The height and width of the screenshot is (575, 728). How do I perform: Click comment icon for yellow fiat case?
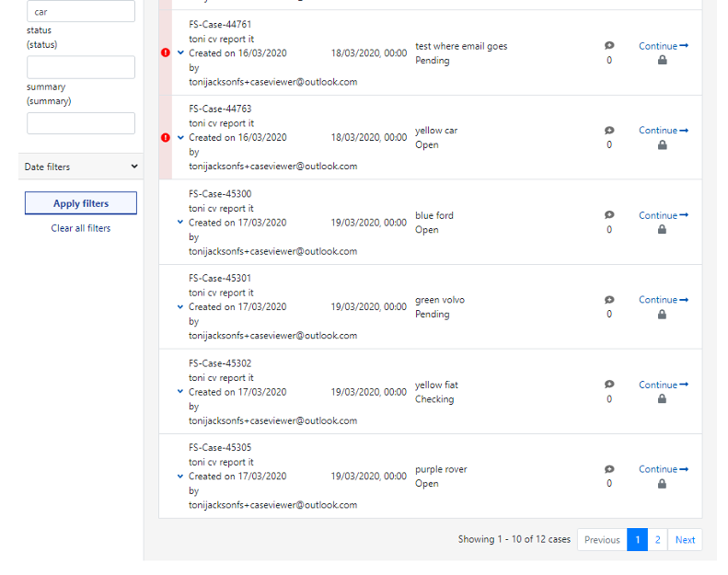tap(609, 385)
